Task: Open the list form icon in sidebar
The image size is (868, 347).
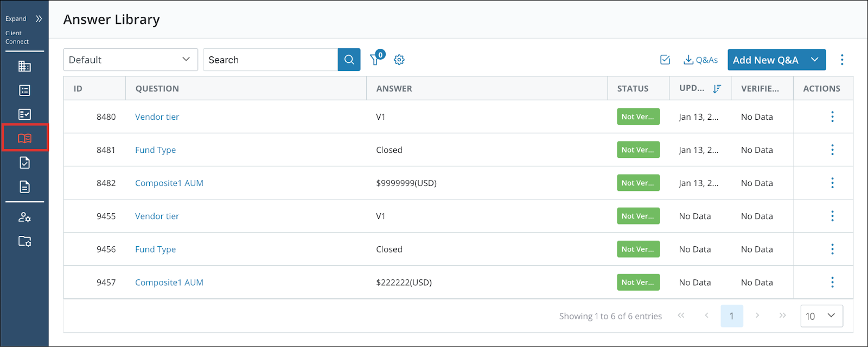Action: (24, 91)
